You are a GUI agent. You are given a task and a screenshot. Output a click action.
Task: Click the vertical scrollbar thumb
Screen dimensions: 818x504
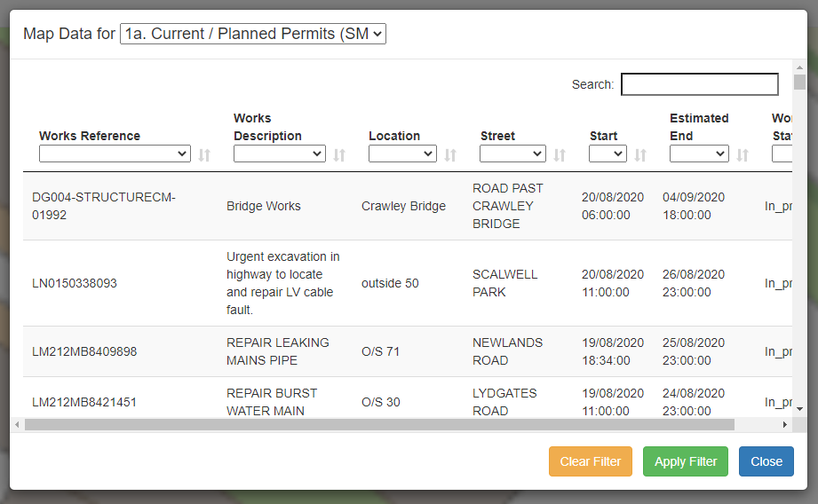(x=799, y=83)
